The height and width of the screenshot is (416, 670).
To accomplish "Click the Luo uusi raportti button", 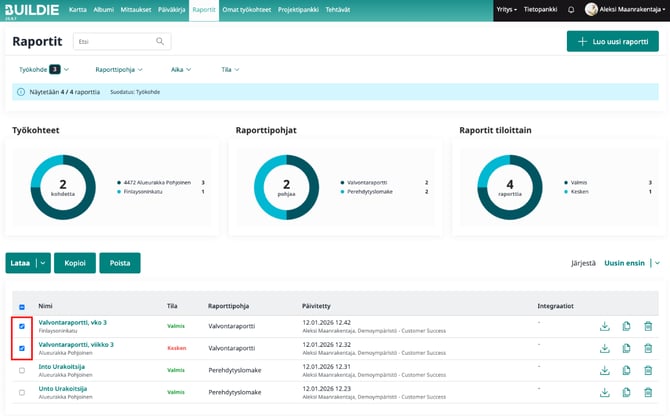I will pyautogui.click(x=612, y=42).
